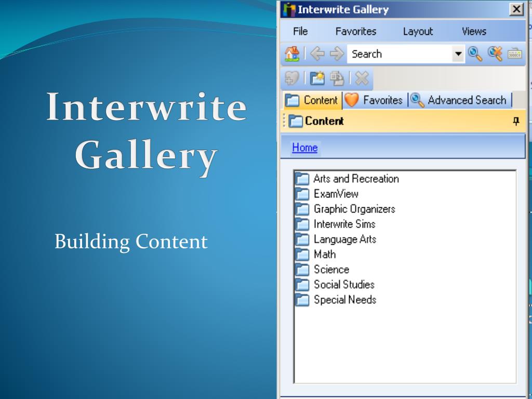The image size is (532, 399).
Task: Click the copy files icon in toolbar
Action: [337, 78]
